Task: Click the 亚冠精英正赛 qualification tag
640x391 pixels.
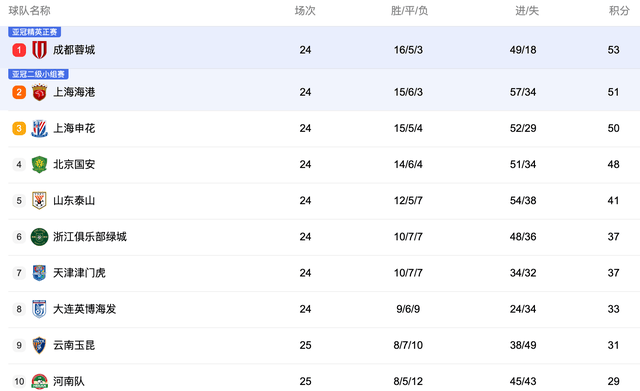Action: pos(35,32)
